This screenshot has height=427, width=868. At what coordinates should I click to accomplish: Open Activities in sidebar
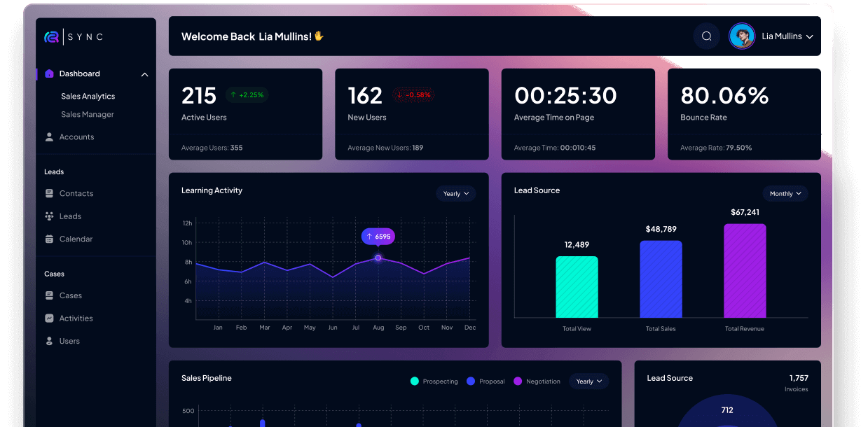(x=76, y=318)
